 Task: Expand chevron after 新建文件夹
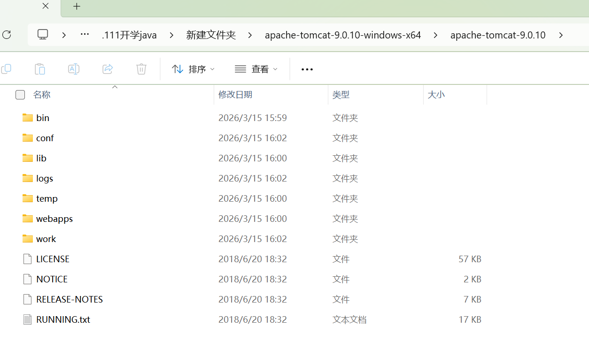tap(250, 35)
